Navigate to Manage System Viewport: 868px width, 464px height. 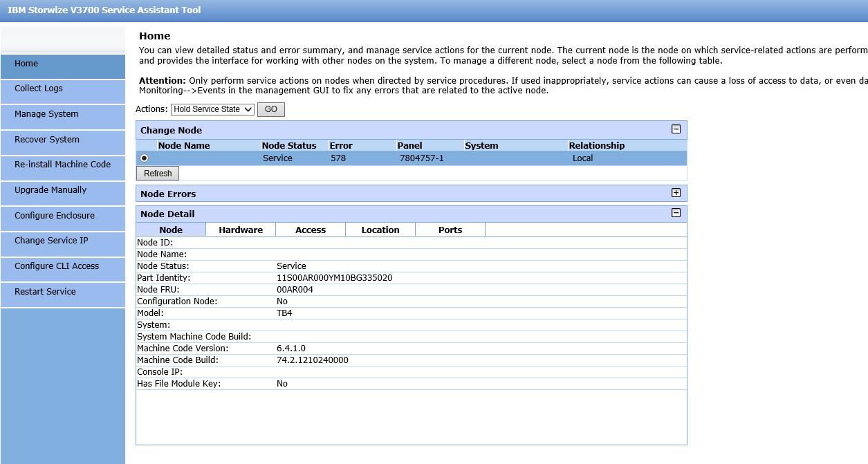pyautogui.click(x=62, y=113)
